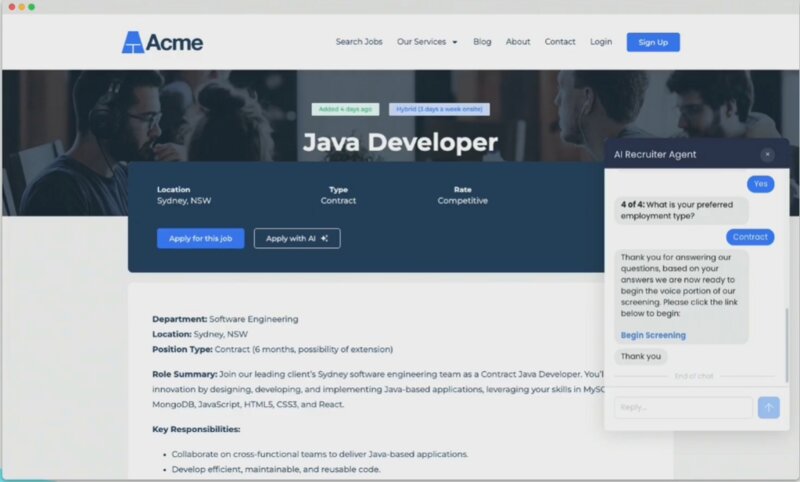The height and width of the screenshot is (482, 800).
Task: Click the Acme logo in the header
Action: [x=162, y=42]
